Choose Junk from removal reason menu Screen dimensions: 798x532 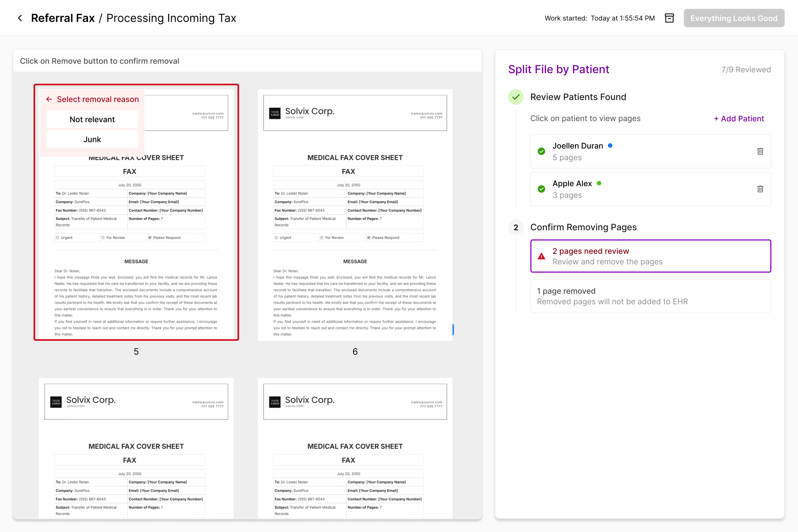pos(92,139)
